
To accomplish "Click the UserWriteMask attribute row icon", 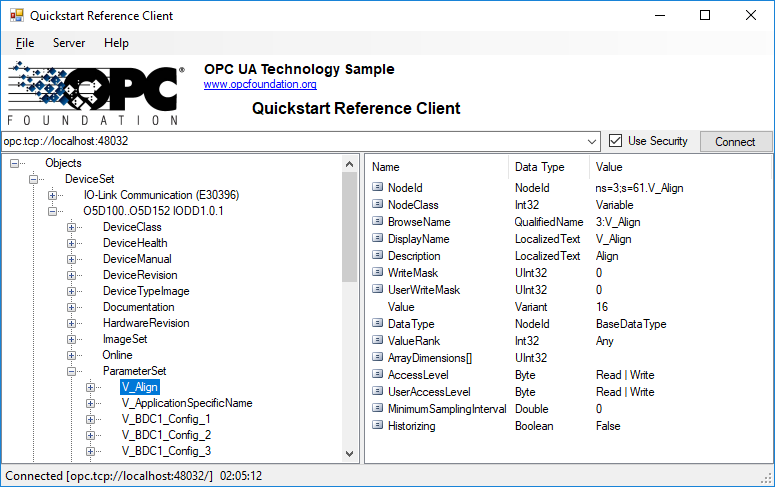I will 378,289.
